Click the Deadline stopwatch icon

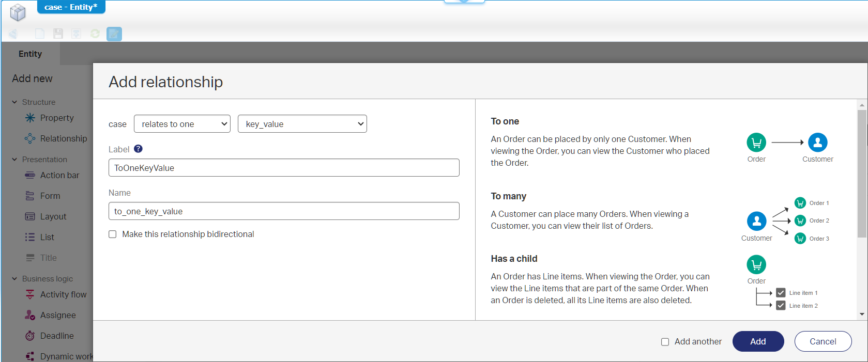30,336
